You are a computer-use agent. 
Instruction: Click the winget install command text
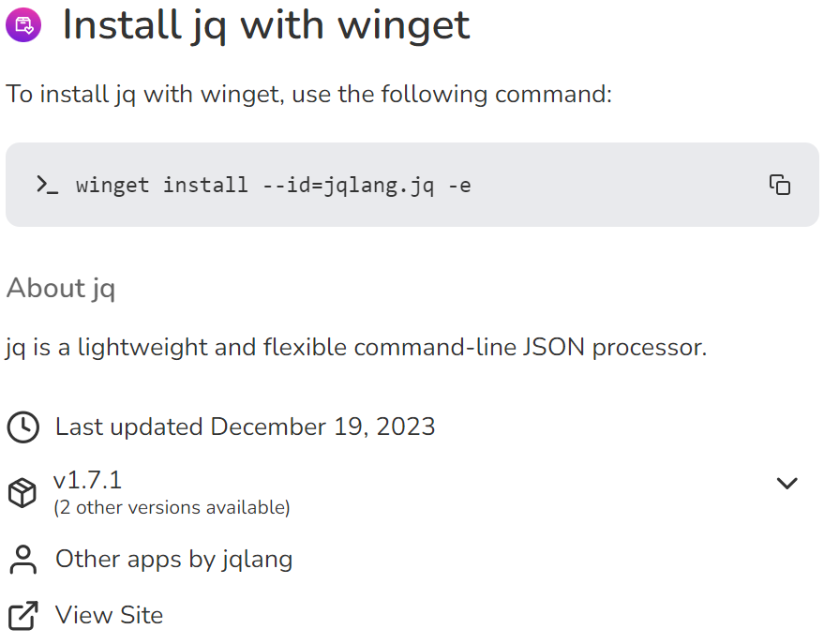(x=273, y=186)
